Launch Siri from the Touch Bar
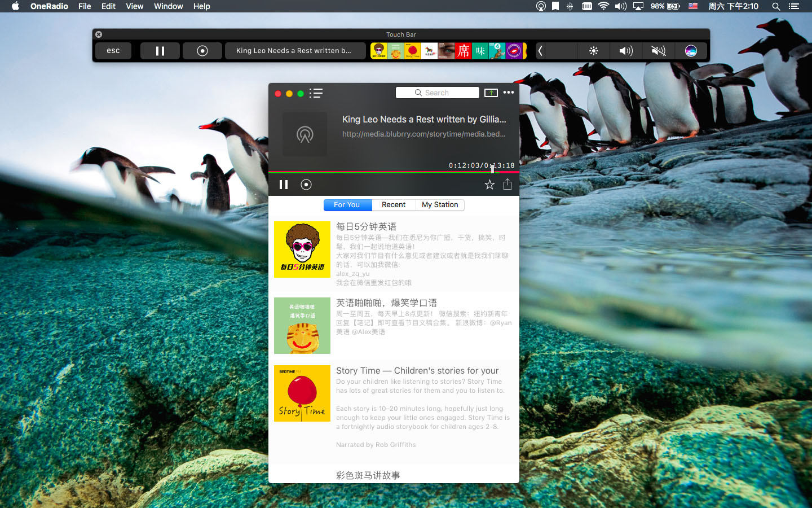Image resolution: width=812 pixels, height=508 pixels. coord(691,51)
